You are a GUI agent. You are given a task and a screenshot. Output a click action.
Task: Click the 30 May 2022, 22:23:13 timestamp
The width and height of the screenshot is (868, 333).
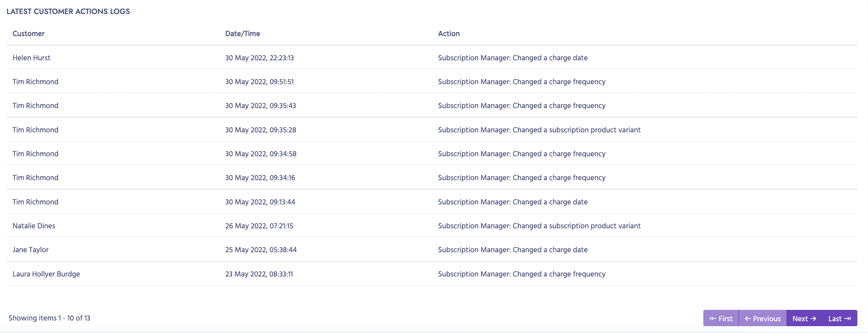pyautogui.click(x=259, y=58)
